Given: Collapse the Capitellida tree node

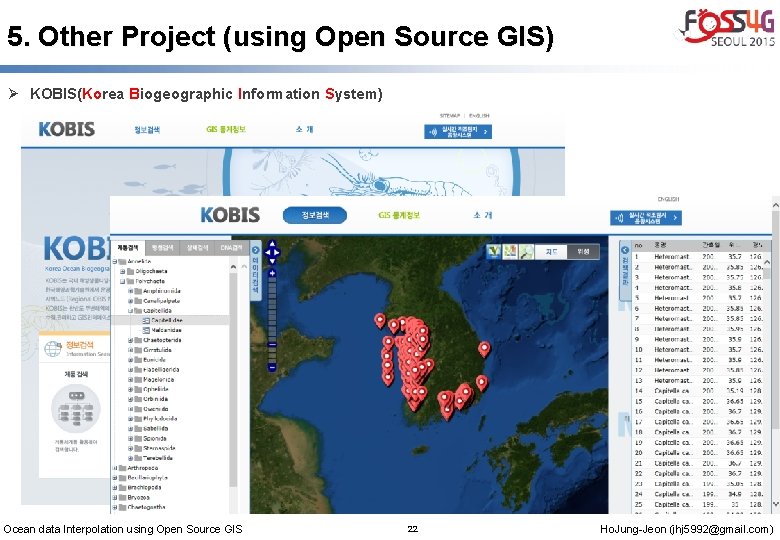Looking at the screenshot, I should (131, 311).
